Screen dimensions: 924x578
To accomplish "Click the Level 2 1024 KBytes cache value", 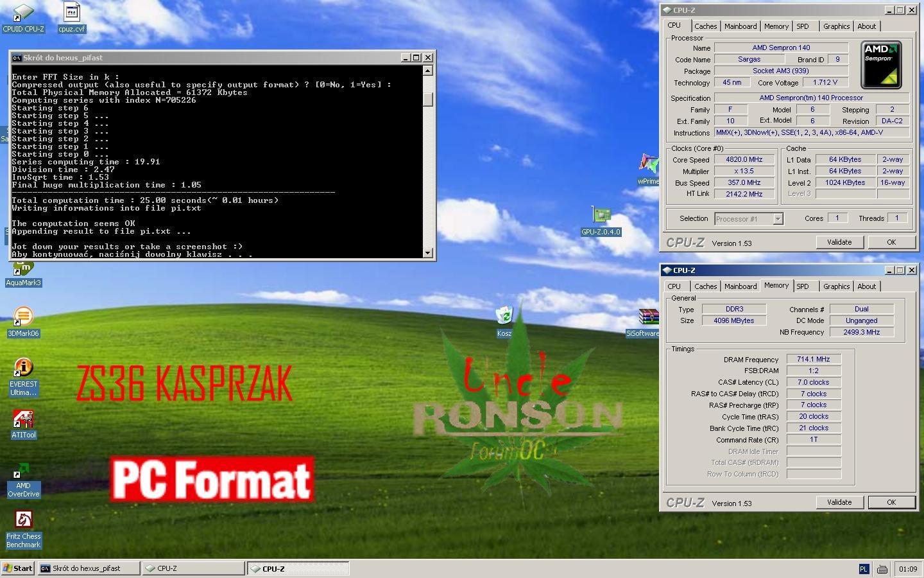I will 845,183.
